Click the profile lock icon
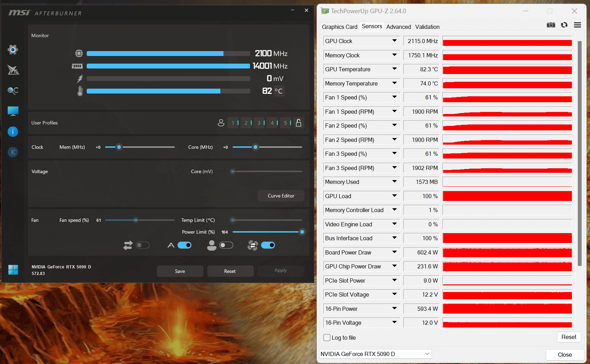Viewport: 590px width, 364px height. [x=298, y=123]
